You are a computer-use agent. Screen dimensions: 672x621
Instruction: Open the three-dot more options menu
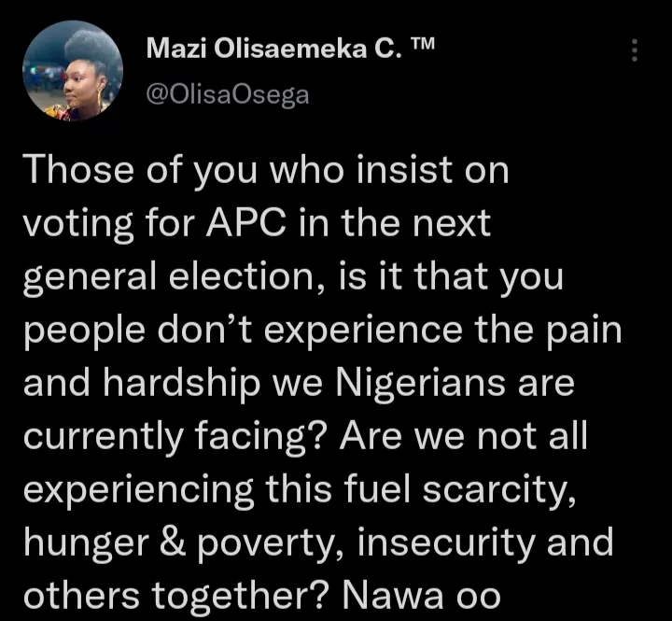tap(635, 50)
